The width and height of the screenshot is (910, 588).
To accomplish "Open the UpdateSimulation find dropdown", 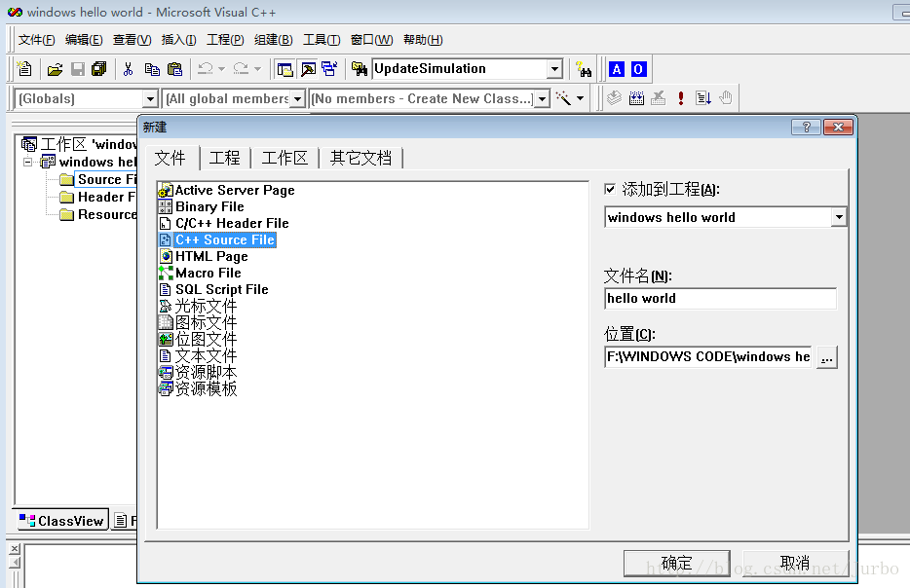I will pos(555,69).
